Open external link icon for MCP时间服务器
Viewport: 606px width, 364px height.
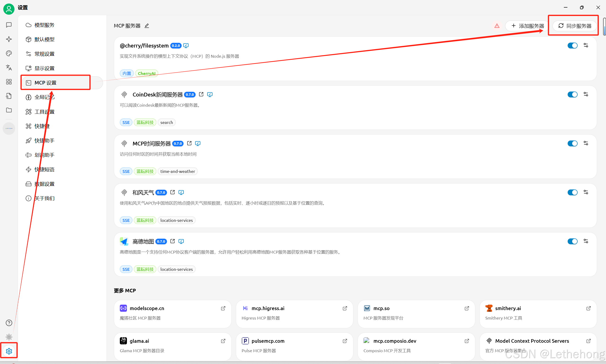tap(189, 143)
